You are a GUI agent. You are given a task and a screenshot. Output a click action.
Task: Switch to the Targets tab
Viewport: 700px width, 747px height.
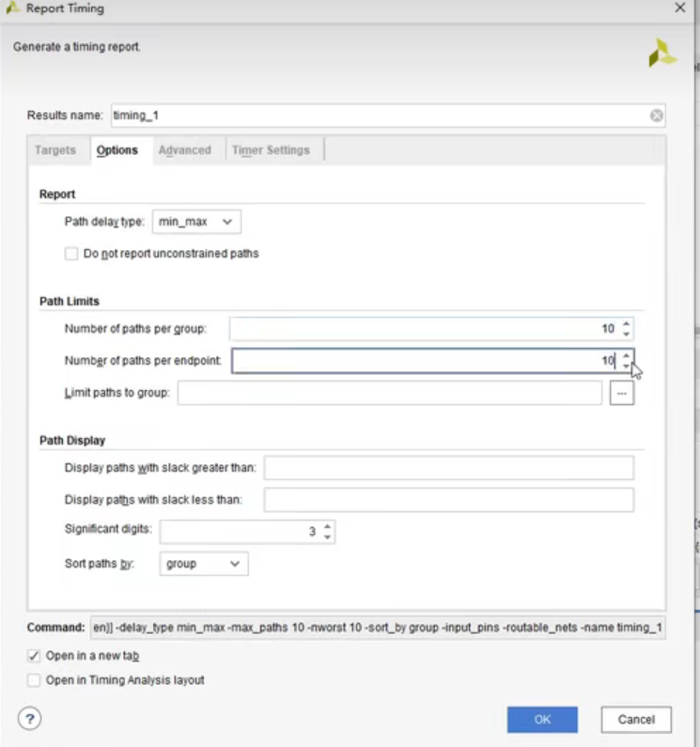[x=55, y=150]
